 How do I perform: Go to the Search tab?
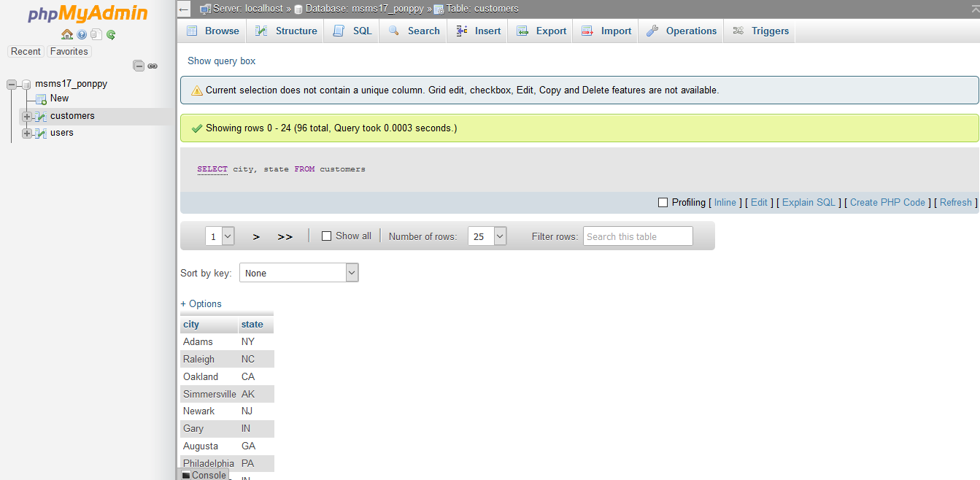coord(414,31)
